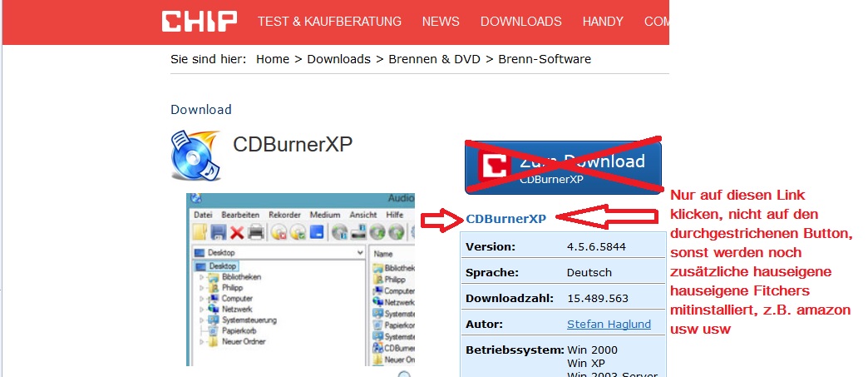Click the disc with red mark icon
Viewport: 868px width, 377px height.
(279, 232)
